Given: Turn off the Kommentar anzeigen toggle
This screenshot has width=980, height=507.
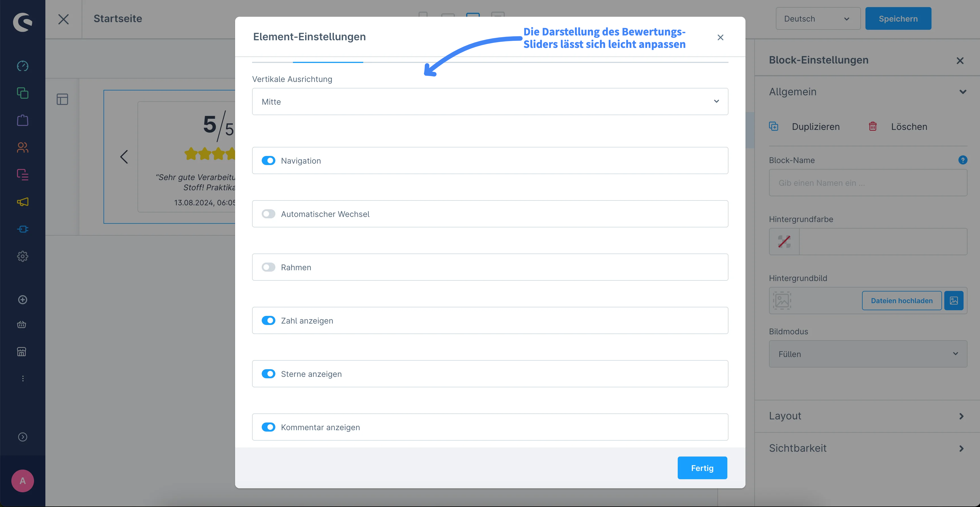Looking at the screenshot, I should pyautogui.click(x=268, y=427).
